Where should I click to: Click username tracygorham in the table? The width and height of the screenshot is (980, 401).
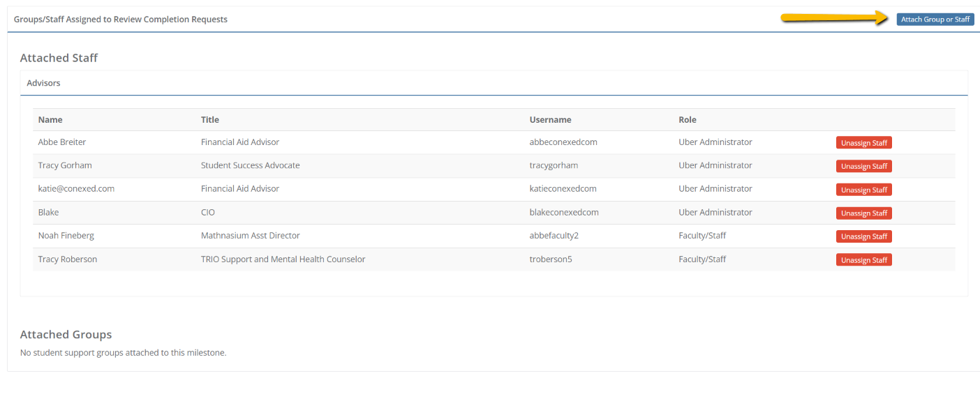coord(554,165)
